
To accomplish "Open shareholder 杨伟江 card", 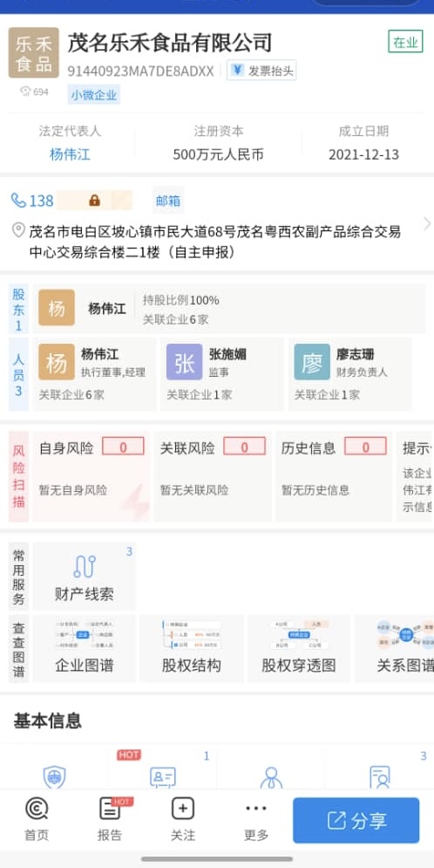I will tap(229, 309).
